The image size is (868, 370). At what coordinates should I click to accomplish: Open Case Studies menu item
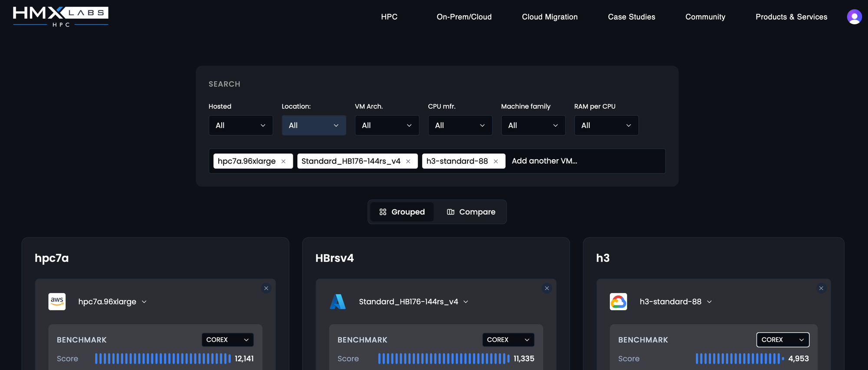coord(631,17)
